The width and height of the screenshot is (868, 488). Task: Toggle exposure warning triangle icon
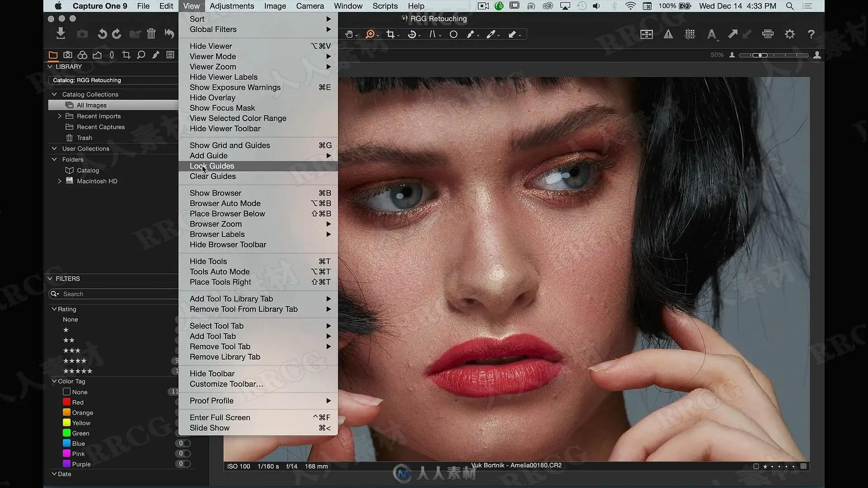pyautogui.click(x=668, y=34)
